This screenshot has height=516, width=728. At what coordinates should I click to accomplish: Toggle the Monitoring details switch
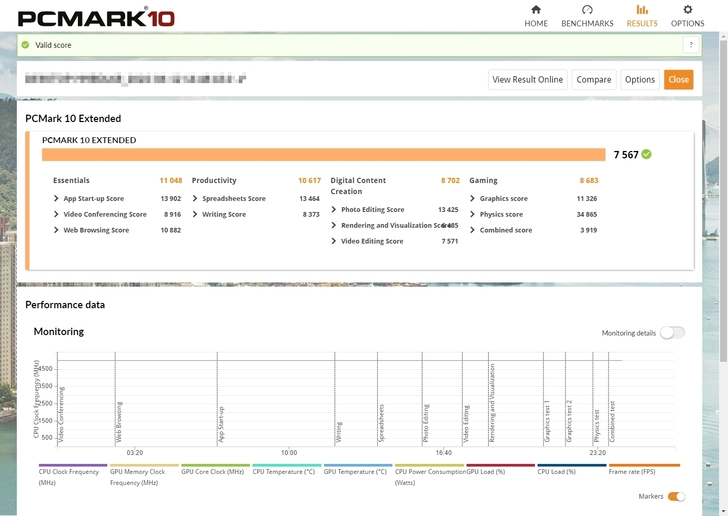672,333
